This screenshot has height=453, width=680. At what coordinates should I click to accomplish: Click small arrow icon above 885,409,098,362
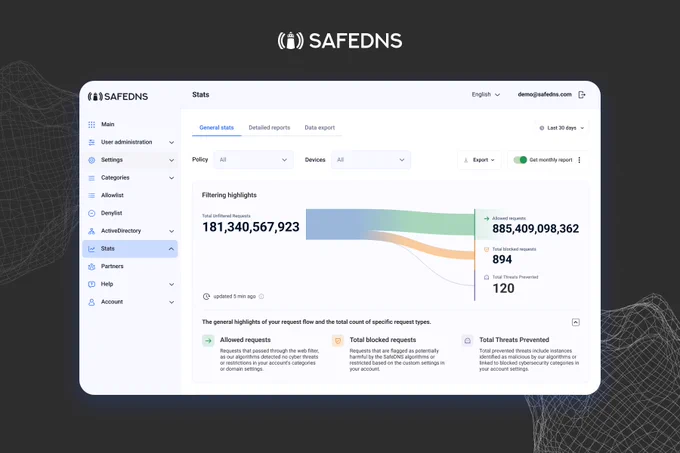pyautogui.click(x=487, y=218)
